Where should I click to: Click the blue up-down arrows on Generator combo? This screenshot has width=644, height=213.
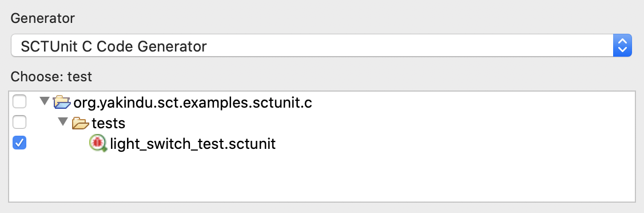tap(622, 45)
